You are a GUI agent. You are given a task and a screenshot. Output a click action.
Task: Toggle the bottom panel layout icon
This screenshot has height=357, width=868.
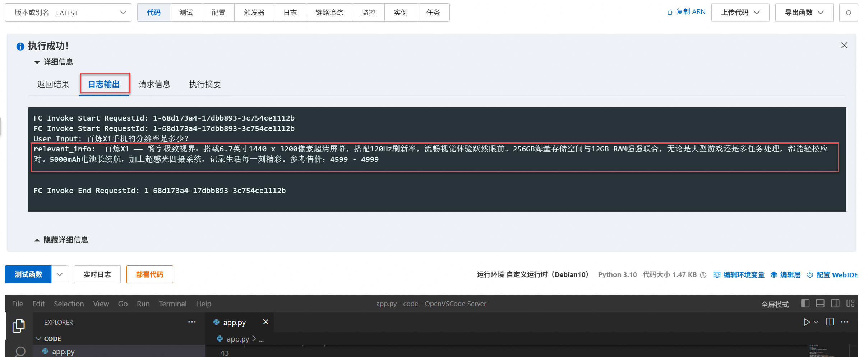pyautogui.click(x=820, y=304)
